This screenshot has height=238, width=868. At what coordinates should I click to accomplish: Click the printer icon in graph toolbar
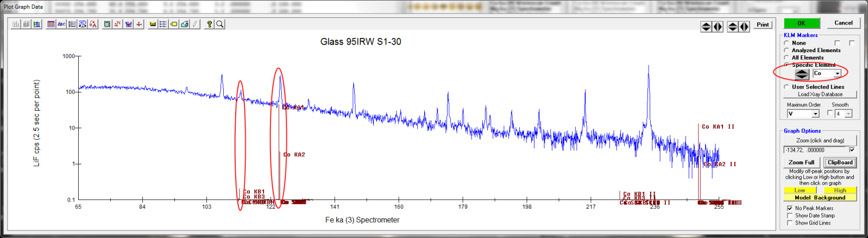tap(185, 24)
